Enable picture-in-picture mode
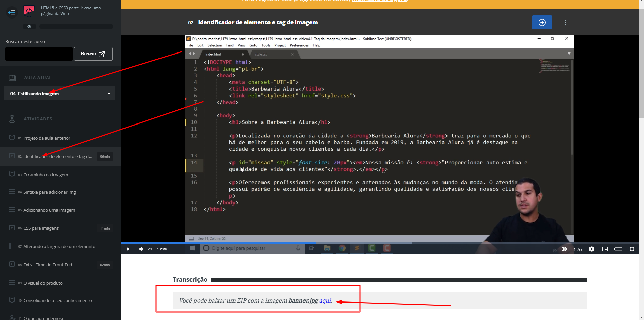 tap(605, 249)
